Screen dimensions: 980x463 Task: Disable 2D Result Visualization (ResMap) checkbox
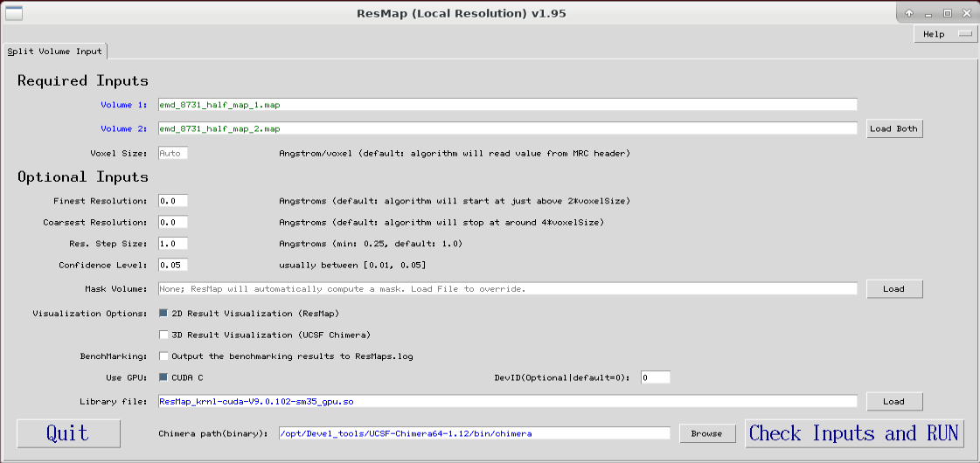(163, 313)
